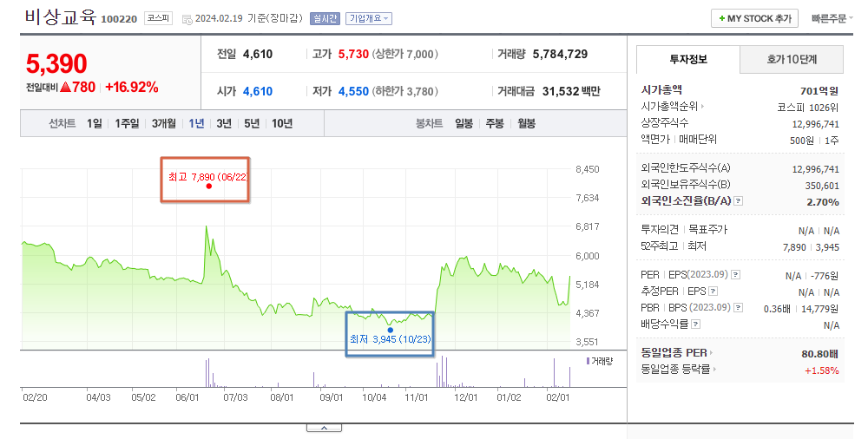Click the current price 5,390
Image resolution: width=868 pixels, height=439 pixels.
[56, 64]
